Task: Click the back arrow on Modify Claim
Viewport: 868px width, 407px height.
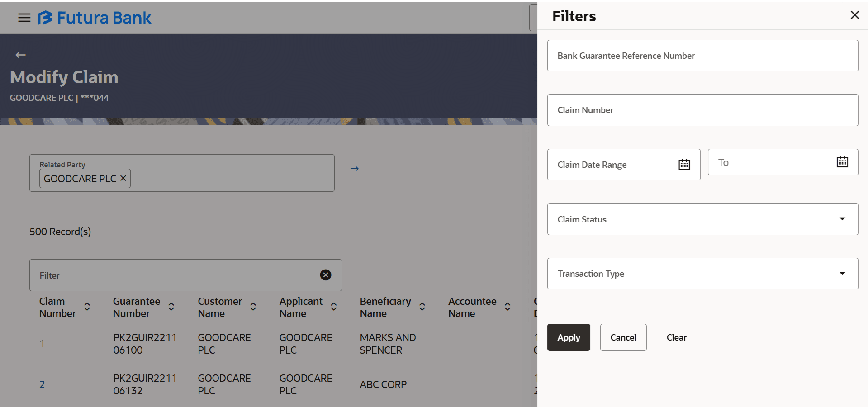Action: coord(20,55)
